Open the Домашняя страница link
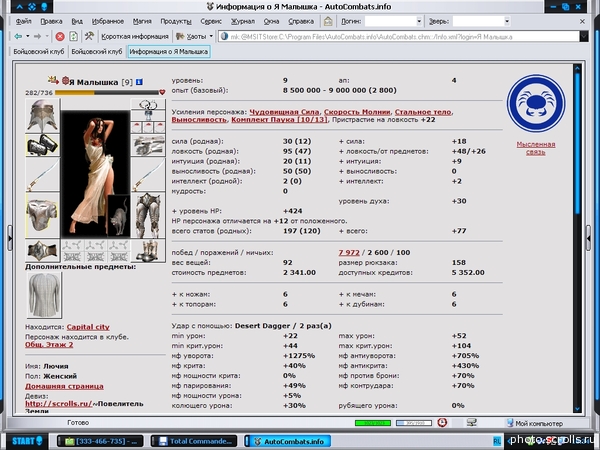 [x=64, y=386]
